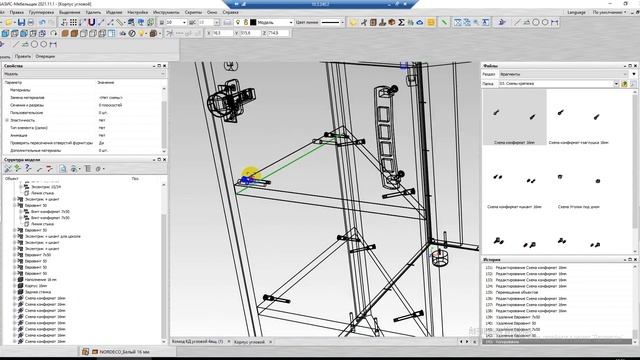Viewport: 640px width, 360px height.
Task: Click the question mark icon in structure toolbar
Action: pos(28,168)
